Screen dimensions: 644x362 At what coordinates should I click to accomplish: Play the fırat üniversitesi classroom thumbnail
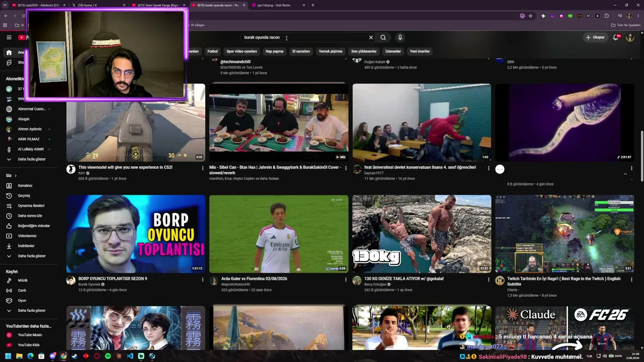(422, 122)
